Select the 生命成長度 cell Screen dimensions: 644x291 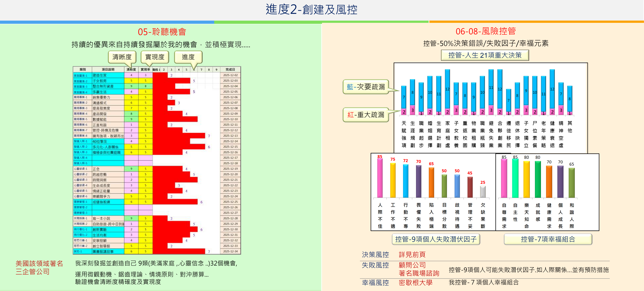click(x=108, y=185)
